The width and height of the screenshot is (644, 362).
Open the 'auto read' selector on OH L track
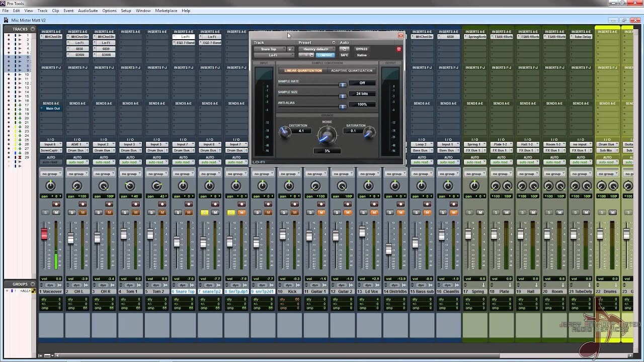click(x=77, y=162)
